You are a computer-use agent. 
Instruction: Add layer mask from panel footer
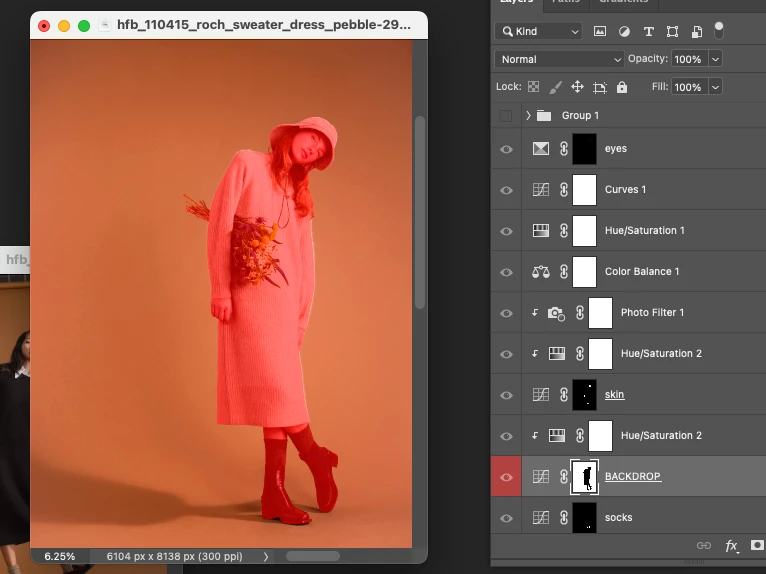tap(757, 545)
